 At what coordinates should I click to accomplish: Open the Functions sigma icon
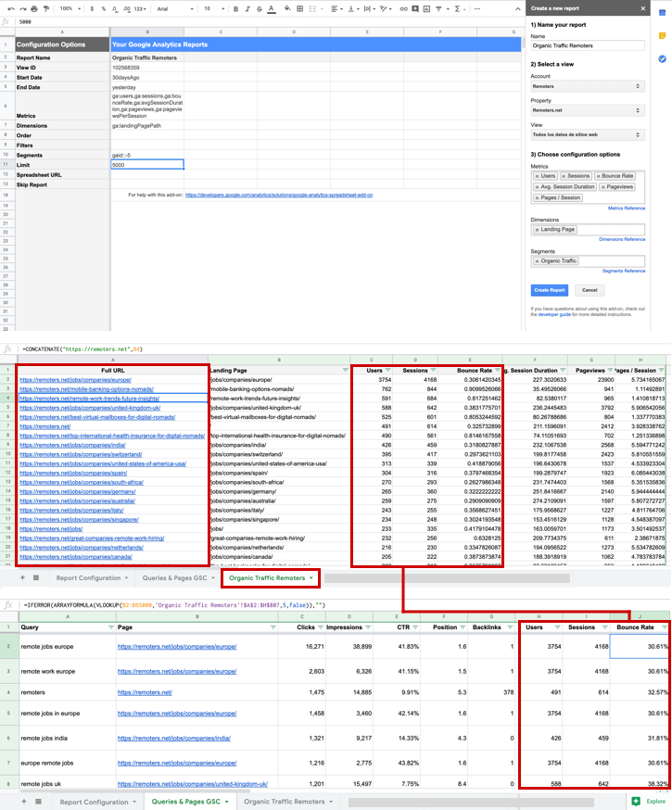tap(457, 8)
